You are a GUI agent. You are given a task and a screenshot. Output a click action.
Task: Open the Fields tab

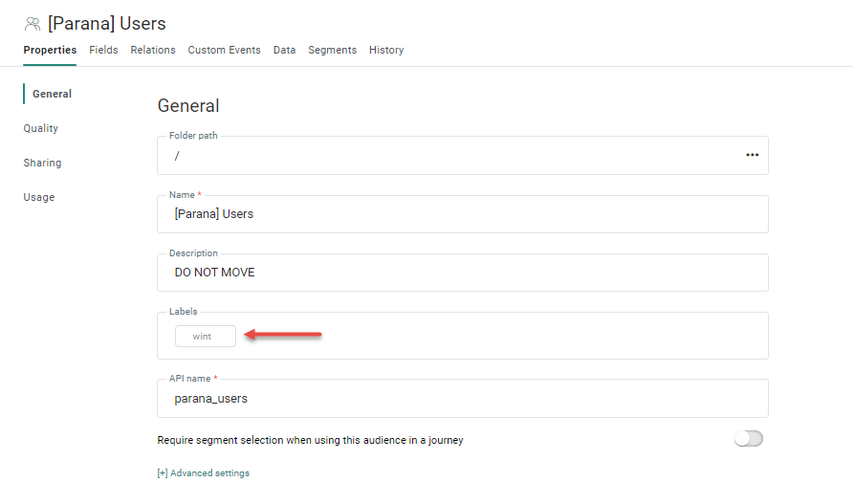103,50
